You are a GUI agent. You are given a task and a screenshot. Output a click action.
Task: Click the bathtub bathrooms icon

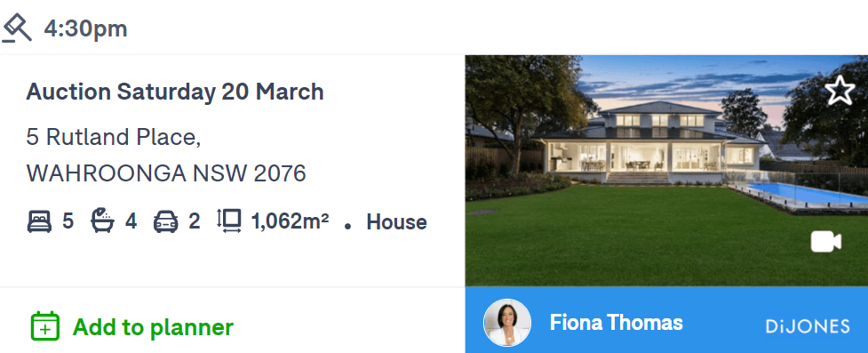(x=102, y=221)
